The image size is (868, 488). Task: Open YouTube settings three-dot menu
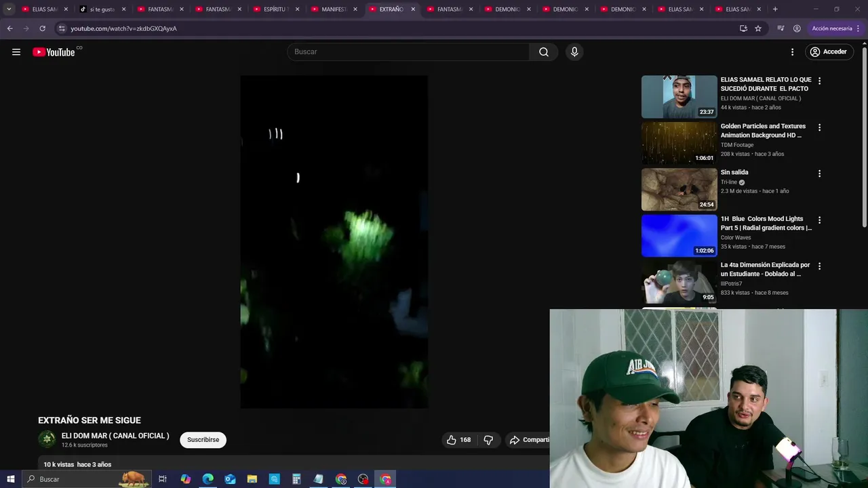[792, 52]
